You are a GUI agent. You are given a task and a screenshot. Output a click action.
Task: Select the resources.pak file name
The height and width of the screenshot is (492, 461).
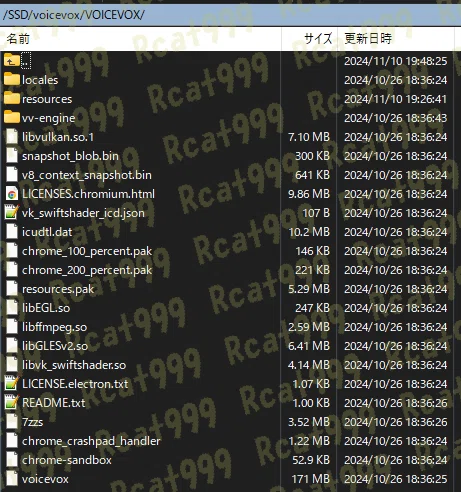(x=58, y=289)
